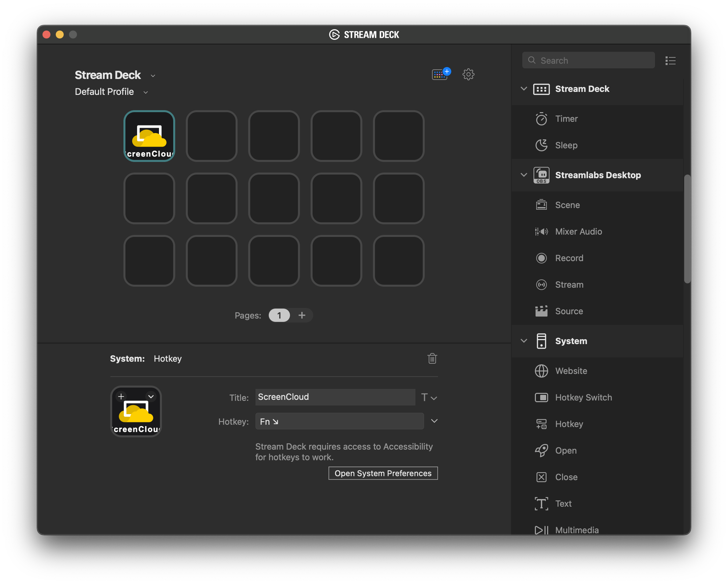728x584 pixels.
Task: Select the Hotkey action icon
Action: pos(541,424)
